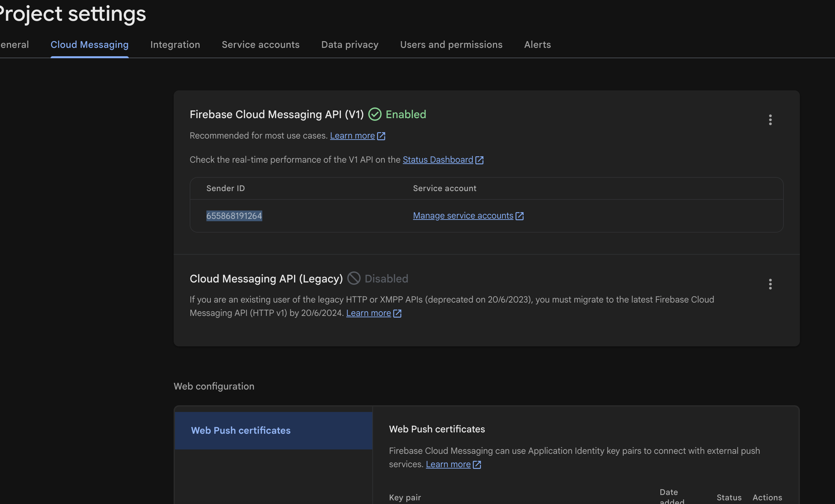Open Users and permissions tab

[451, 45]
